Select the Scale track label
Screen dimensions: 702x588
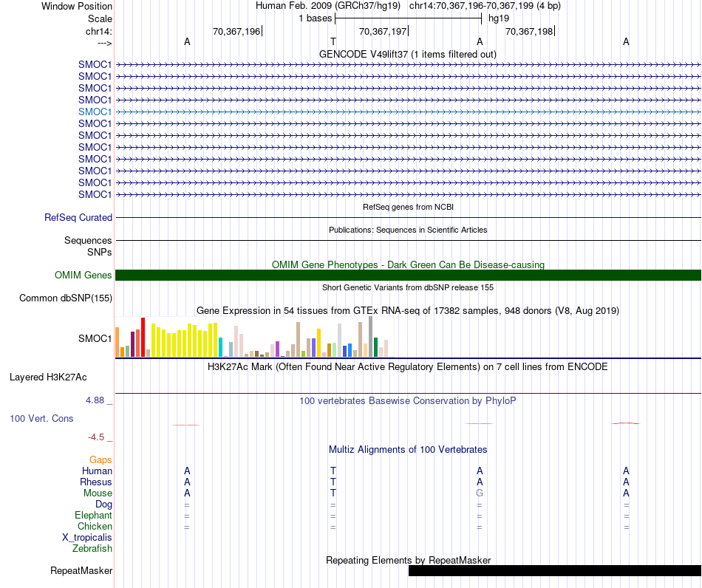tap(100, 18)
